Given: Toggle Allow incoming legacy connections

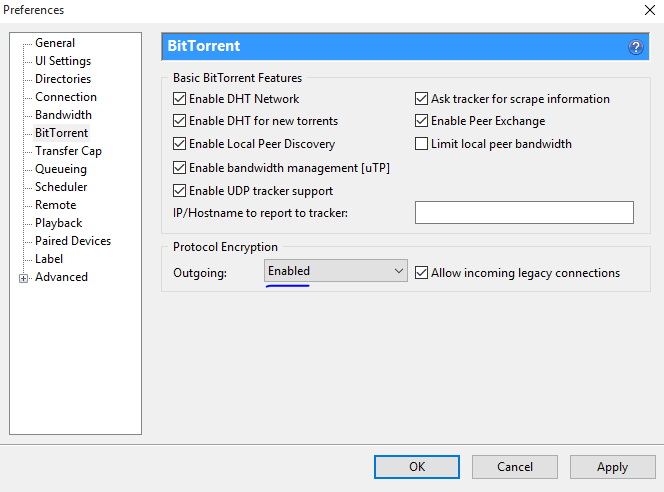Looking at the screenshot, I should point(422,273).
